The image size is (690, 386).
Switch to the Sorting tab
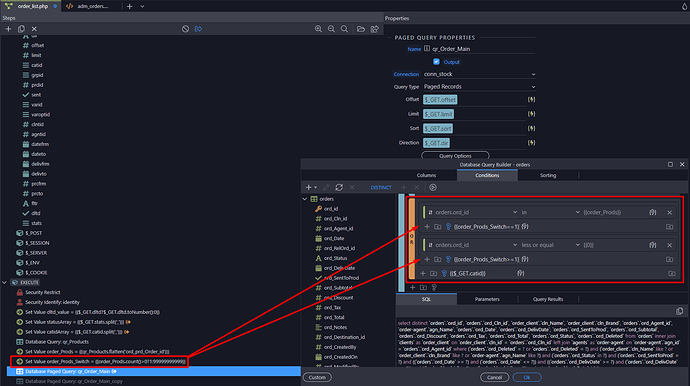548,175
